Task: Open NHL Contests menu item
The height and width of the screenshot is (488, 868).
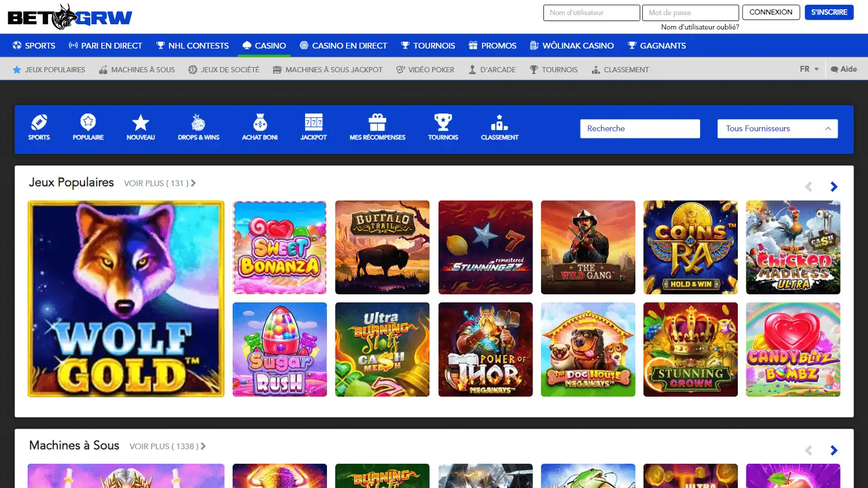Action: [193, 45]
